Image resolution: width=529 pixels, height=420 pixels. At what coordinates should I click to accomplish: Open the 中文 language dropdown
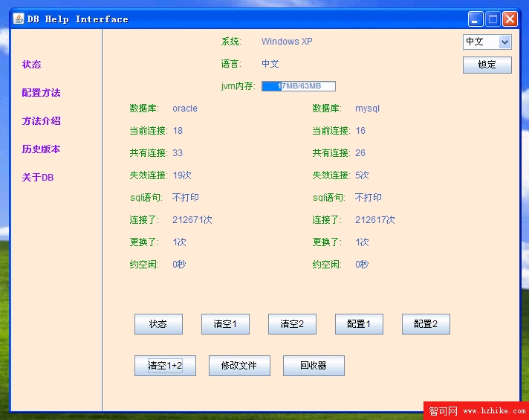(x=487, y=42)
